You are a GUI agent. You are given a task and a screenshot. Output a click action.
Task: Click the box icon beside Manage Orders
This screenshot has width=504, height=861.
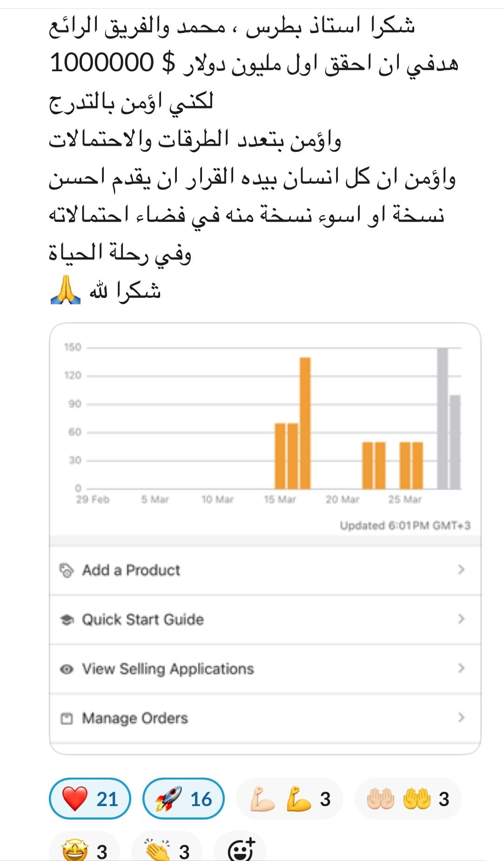click(x=67, y=719)
